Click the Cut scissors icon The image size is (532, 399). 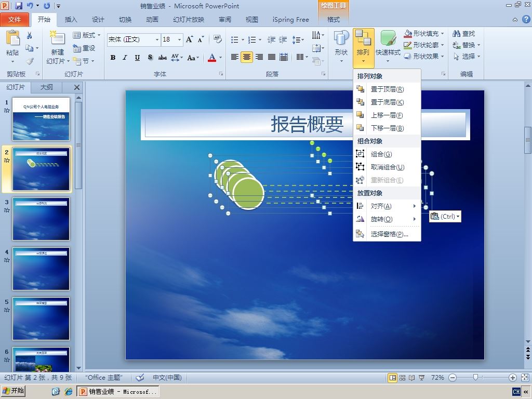(x=30, y=35)
